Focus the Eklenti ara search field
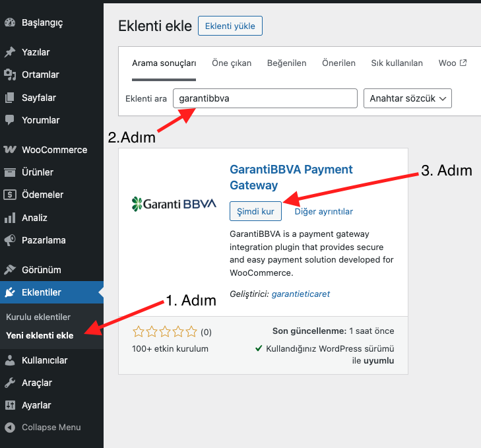 265,98
